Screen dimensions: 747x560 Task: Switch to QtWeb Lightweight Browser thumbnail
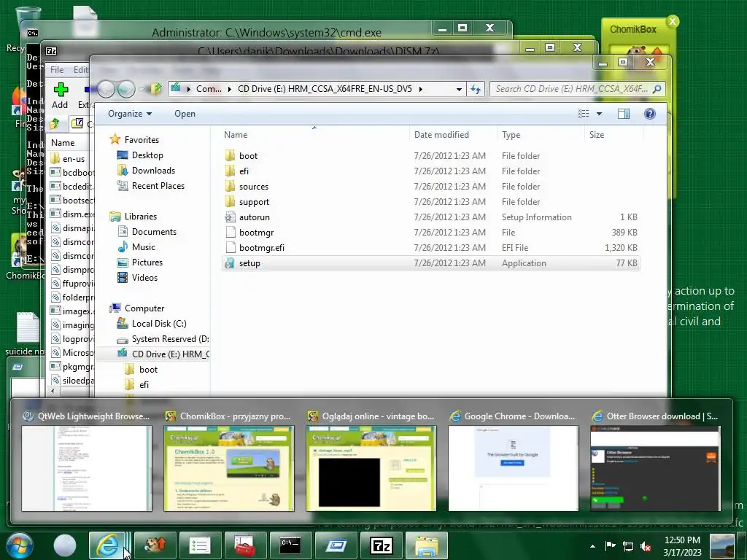point(87,461)
